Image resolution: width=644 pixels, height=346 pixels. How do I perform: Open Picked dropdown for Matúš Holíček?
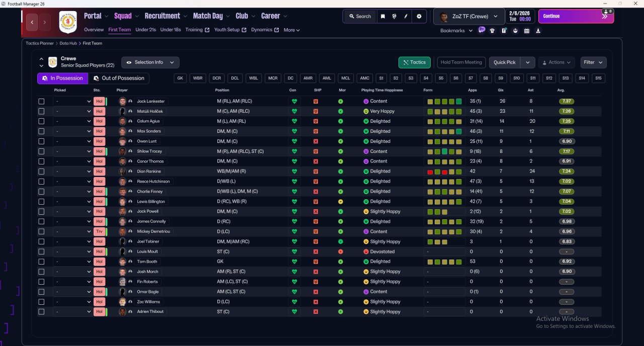pos(73,111)
